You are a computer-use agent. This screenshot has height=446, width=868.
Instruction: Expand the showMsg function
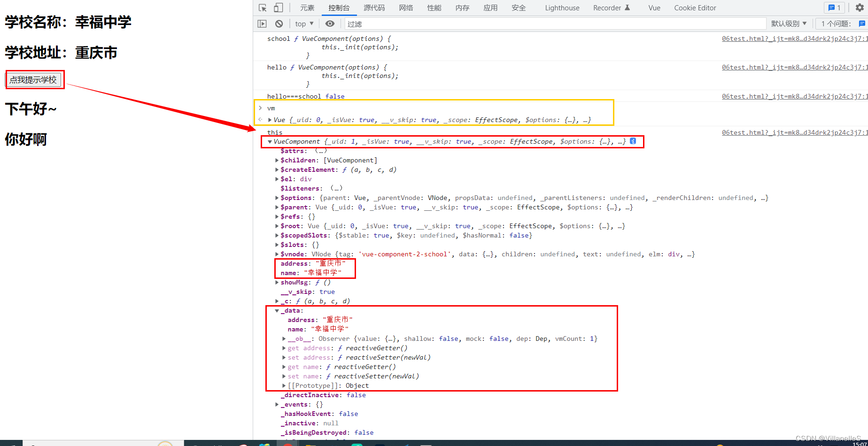click(x=277, y=282)
